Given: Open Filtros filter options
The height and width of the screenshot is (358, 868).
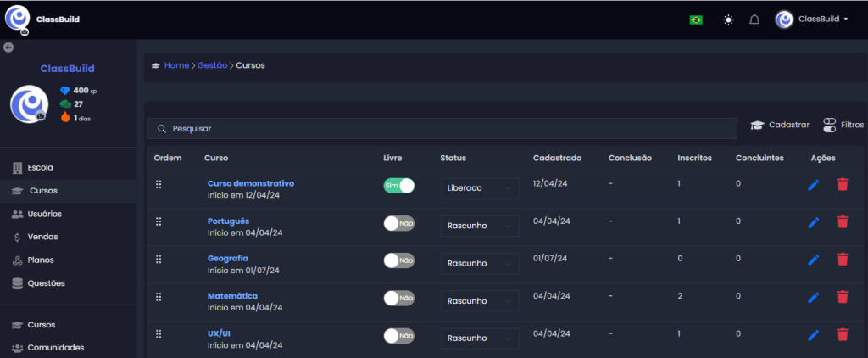Looking at the screenshot, I should (843, 126).
